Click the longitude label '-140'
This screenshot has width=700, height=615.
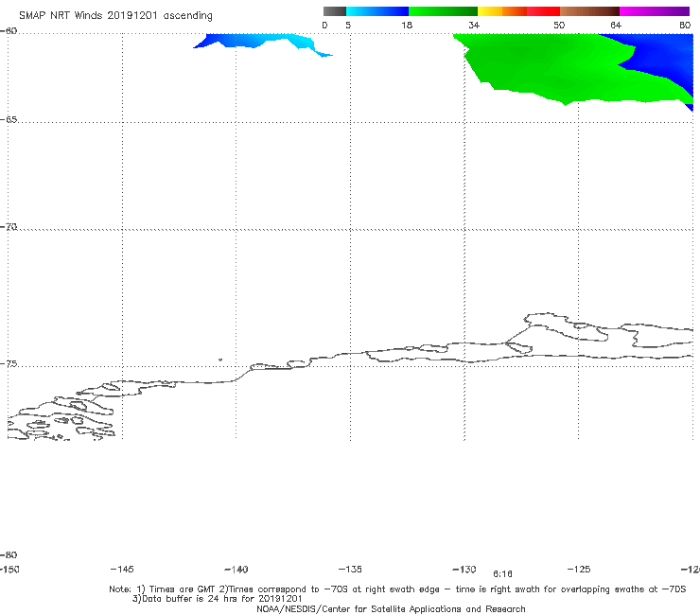(236, 569)
